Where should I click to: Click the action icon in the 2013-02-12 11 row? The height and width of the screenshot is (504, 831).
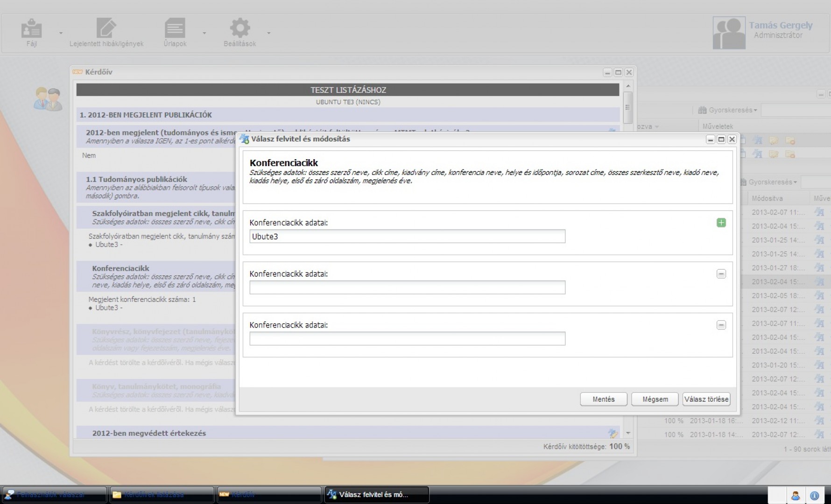pyautogui.click(x=819, y=420)
